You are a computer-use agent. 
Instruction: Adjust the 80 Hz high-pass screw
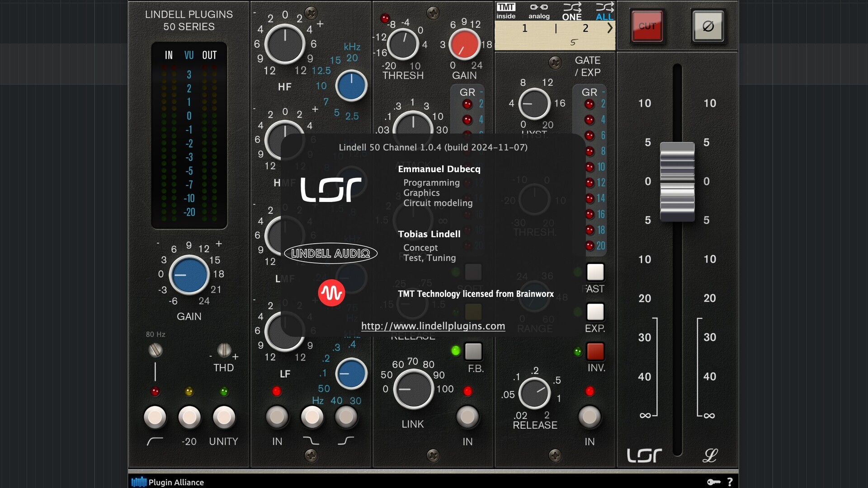156,350
